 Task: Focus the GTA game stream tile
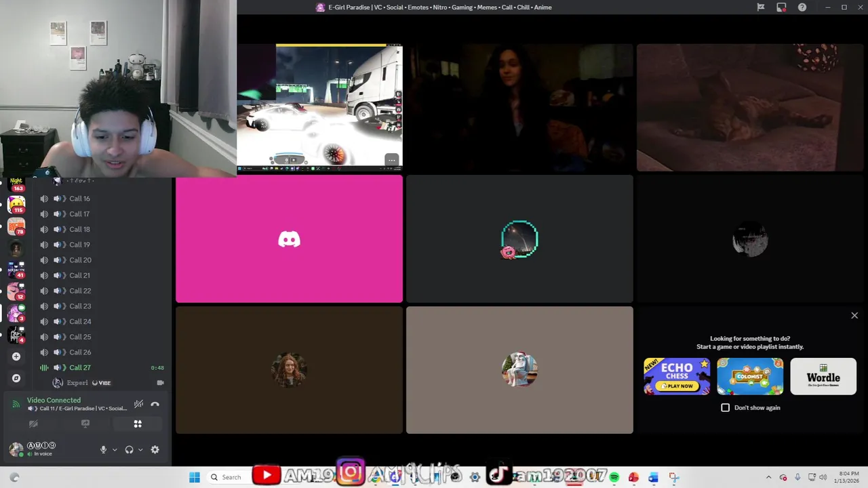(319, 108)
